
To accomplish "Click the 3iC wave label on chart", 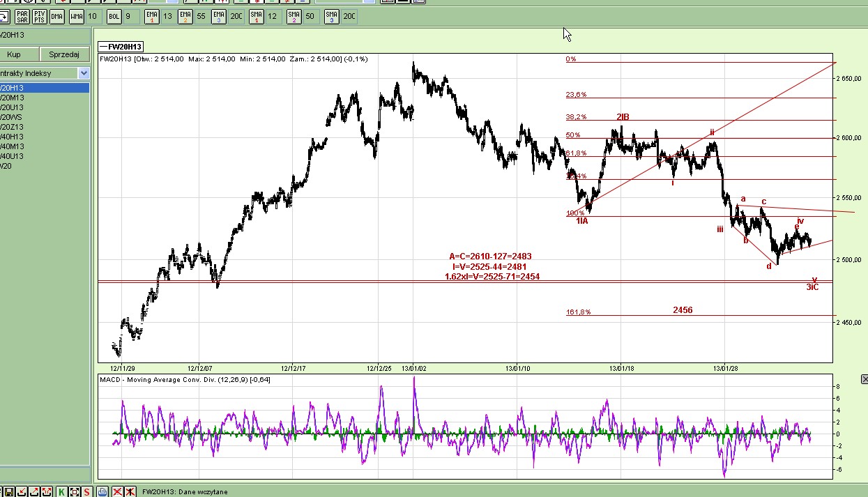I will coord(812,287).
